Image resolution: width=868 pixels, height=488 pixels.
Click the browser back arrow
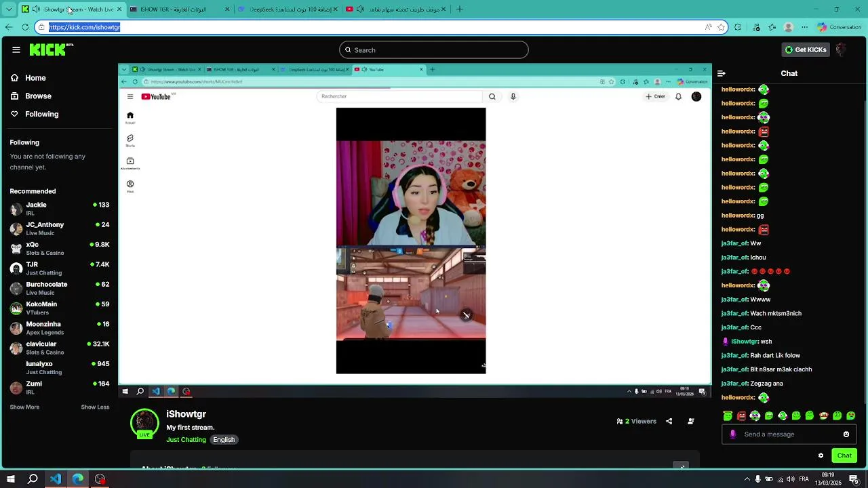[x=9, y=27]
